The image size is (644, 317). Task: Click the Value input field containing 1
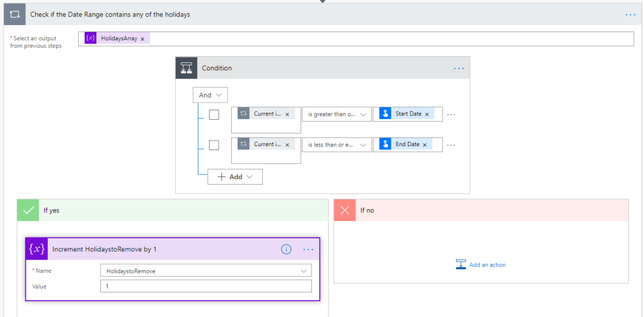(x=205, y=286)
